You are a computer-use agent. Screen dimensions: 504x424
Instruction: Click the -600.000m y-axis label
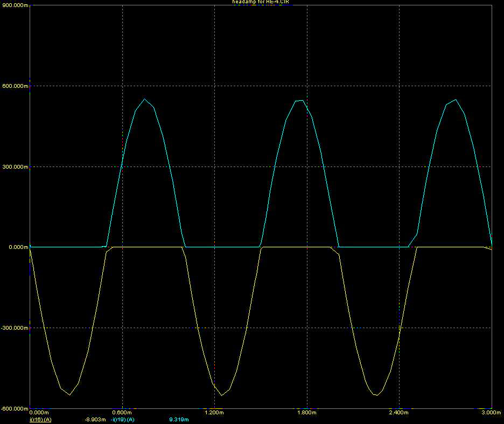[x=13, y=408]
